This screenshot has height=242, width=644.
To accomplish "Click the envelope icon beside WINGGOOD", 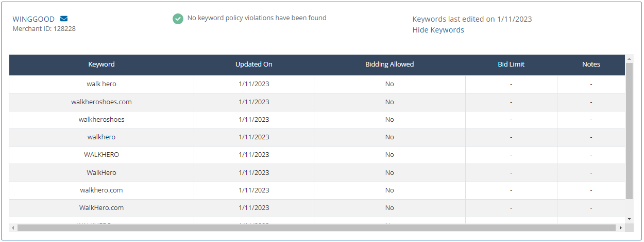I will click(64, 19).
